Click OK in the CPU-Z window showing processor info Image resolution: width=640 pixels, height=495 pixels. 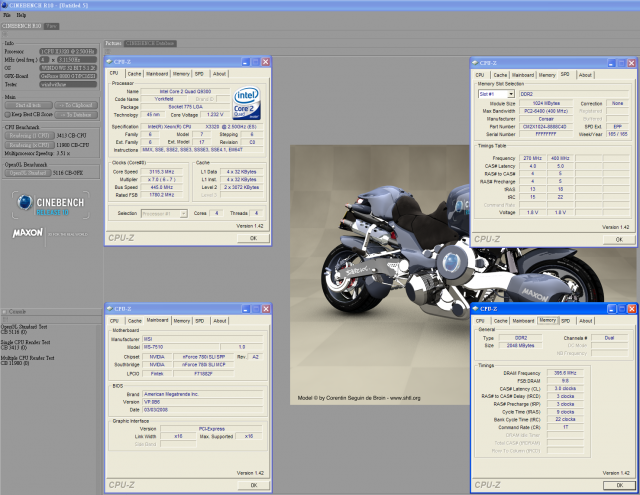[253, 238]
